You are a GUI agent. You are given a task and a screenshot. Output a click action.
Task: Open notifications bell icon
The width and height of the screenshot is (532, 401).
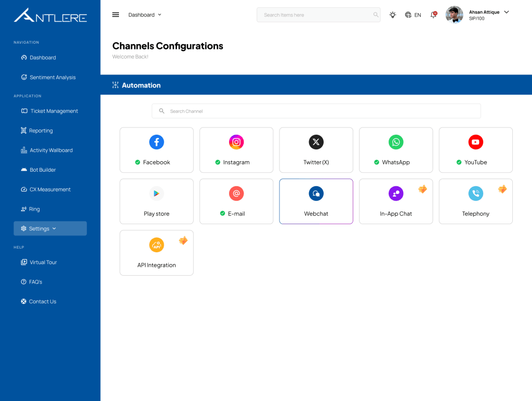point(433,15)
